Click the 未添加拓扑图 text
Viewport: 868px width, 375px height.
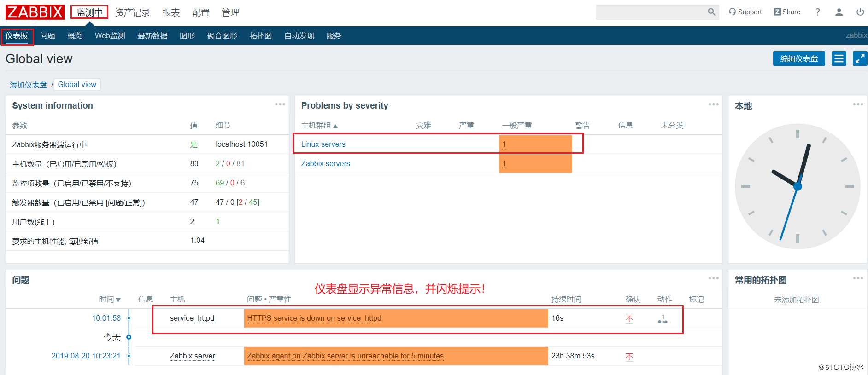pos(798,300)
